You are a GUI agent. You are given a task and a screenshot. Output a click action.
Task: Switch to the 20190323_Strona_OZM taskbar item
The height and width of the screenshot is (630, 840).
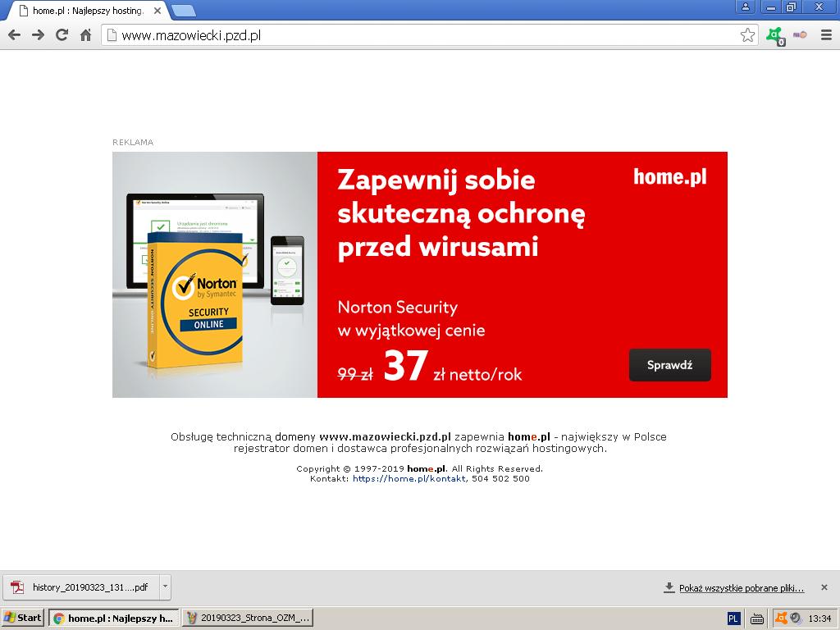pos(248,618)
